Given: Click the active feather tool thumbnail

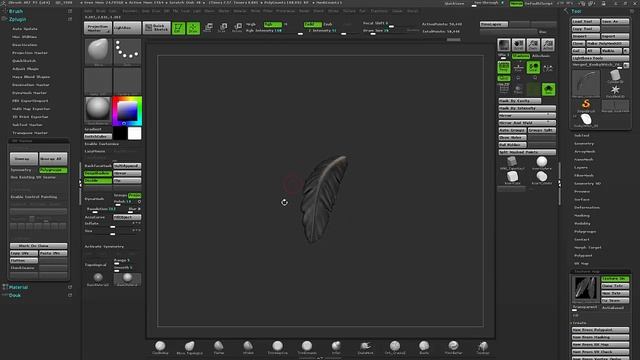Looking at the screenshot, I should (x=586, y=84).
